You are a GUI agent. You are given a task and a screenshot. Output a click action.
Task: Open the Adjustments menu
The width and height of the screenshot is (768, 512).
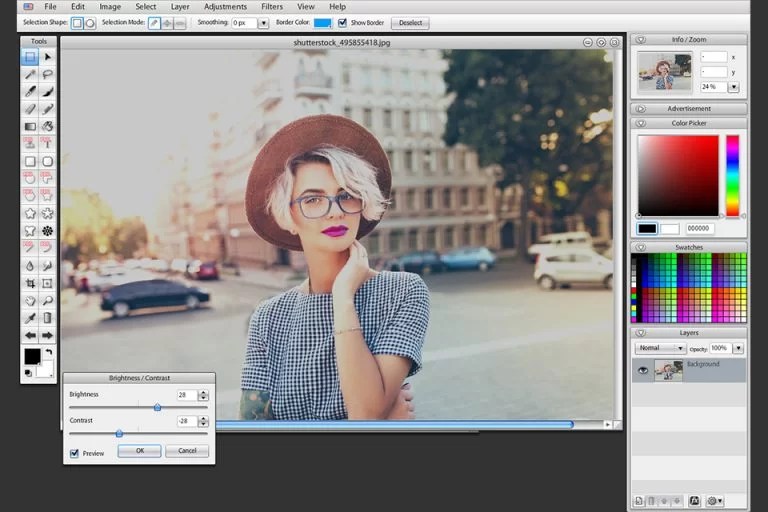click(x=225, y=7)
